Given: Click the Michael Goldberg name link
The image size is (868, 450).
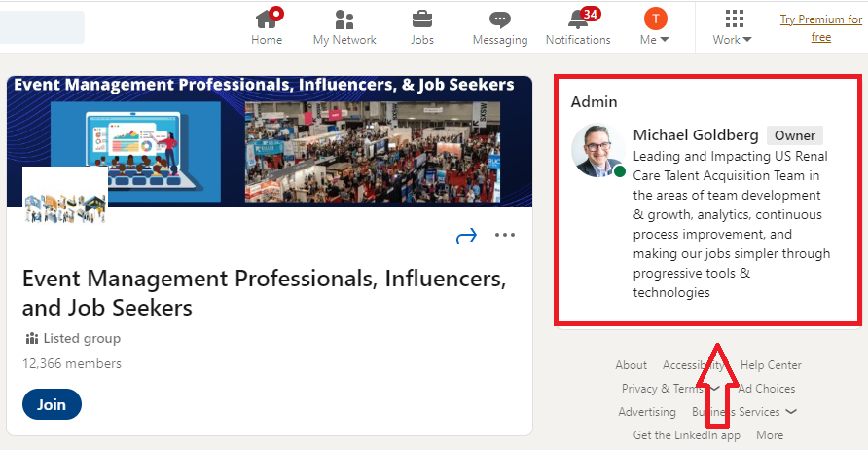Looking at the screenshot, I should (x=696, y=134).
